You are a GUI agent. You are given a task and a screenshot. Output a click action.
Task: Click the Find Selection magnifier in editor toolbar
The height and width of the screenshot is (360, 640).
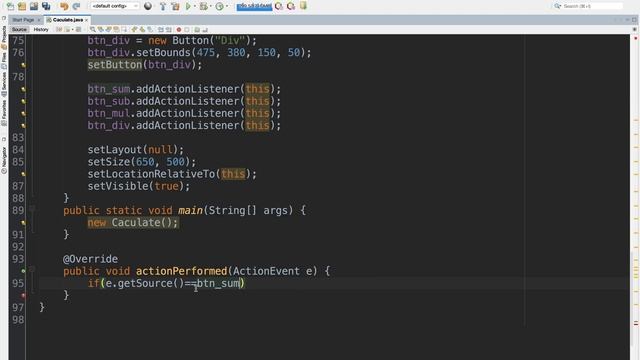point(93,29)
